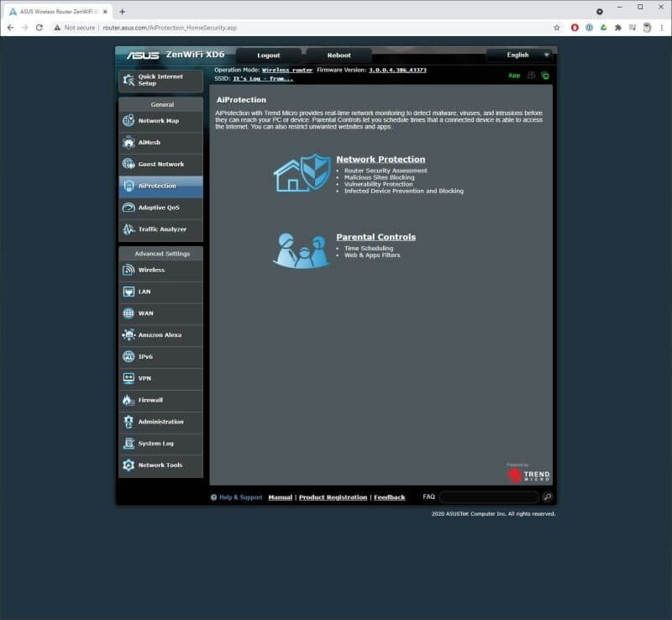Click the Amazon Alexa icon

(x=129, y=334)
